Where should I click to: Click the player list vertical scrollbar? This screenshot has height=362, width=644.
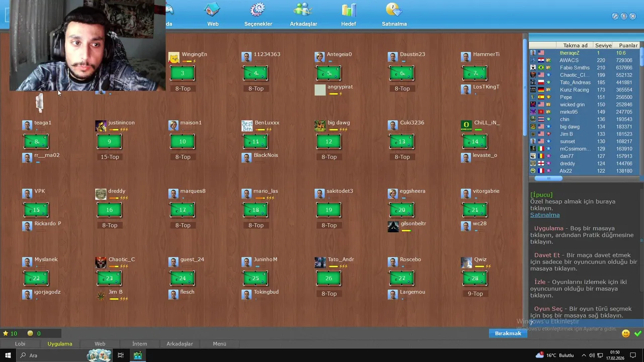point(641,56)
